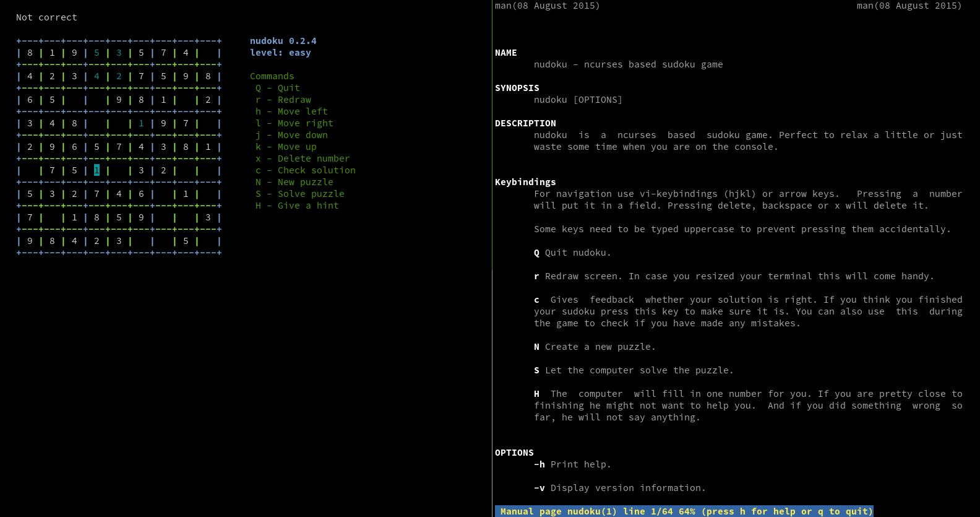
Task: Click the 'r Redraw screen' man page entry
Action: (734, 276)
